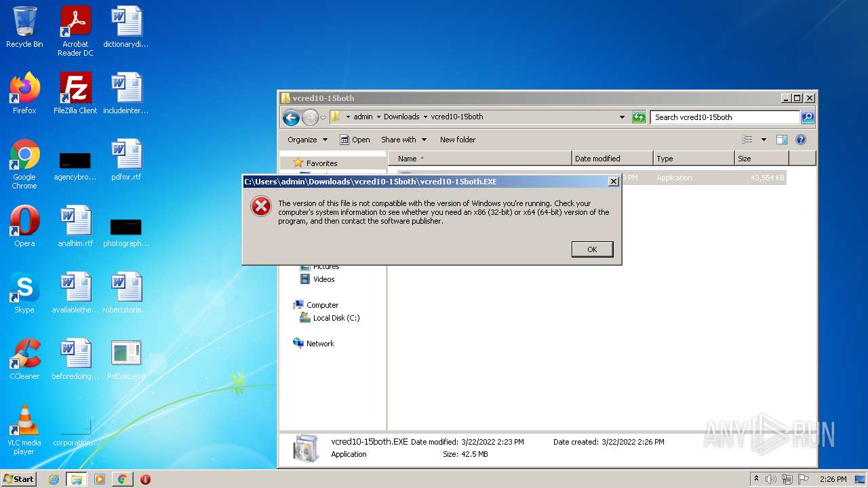868x488 pixels.
Task: Open VLC media player shortcut
Action: tap(24, 430)
